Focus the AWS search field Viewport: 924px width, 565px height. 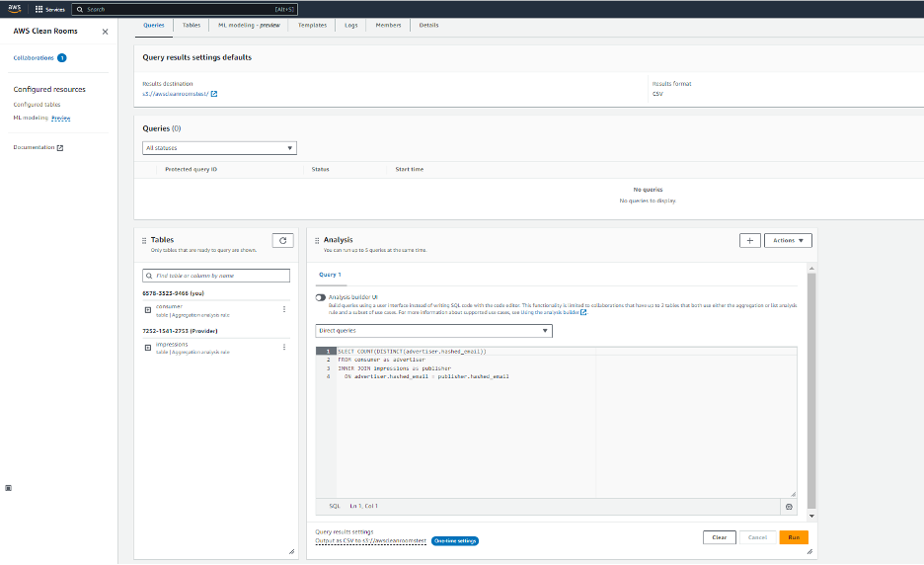tap(185, 10)
